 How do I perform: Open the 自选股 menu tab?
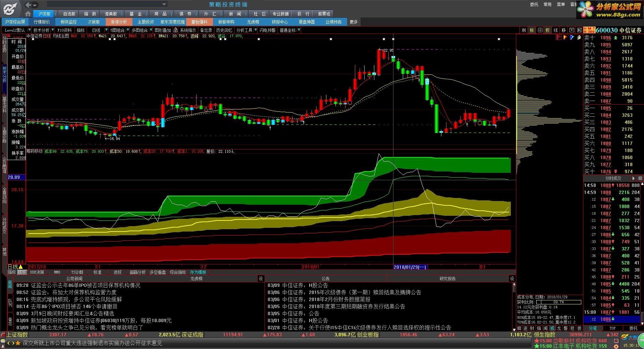(x=69, y=14)
